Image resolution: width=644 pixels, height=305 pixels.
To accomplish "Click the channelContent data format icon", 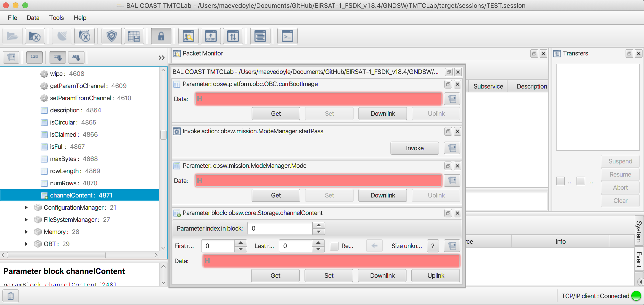I will (452, 246).
